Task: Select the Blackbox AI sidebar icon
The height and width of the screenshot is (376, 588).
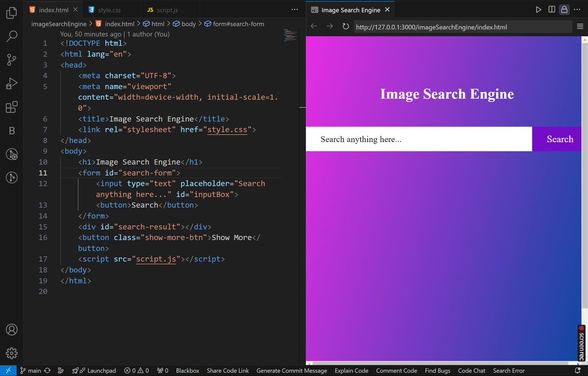Action: [11, 130]
